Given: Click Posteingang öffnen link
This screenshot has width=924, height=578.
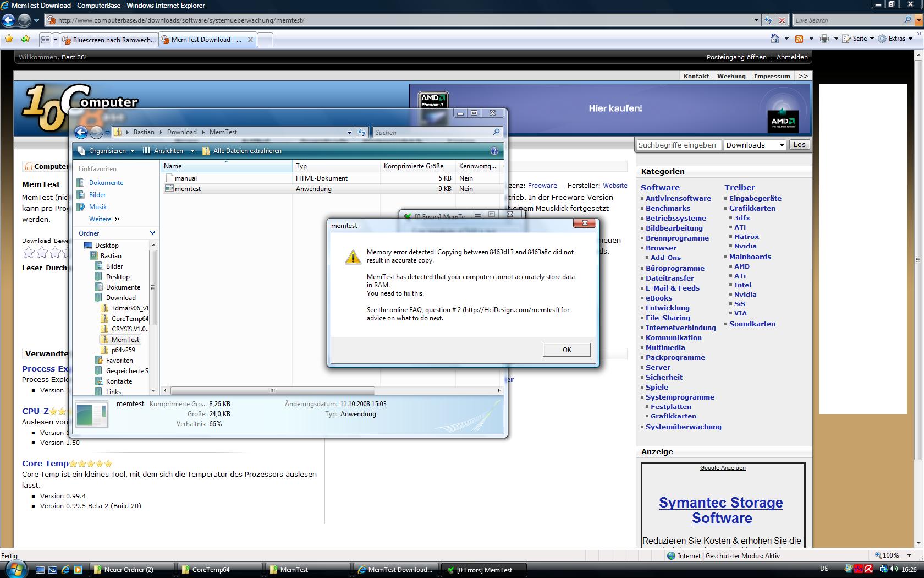Looking at the screenshot, I should pos(736,57).
